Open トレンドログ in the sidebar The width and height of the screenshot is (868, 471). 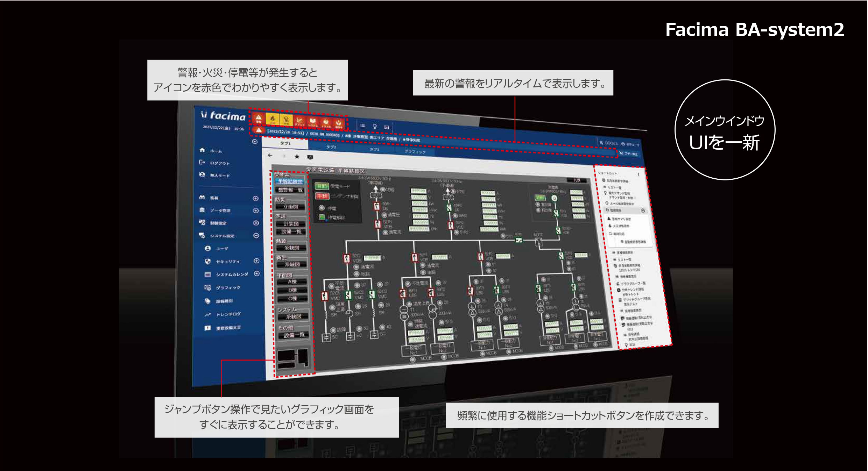point(223,314)
